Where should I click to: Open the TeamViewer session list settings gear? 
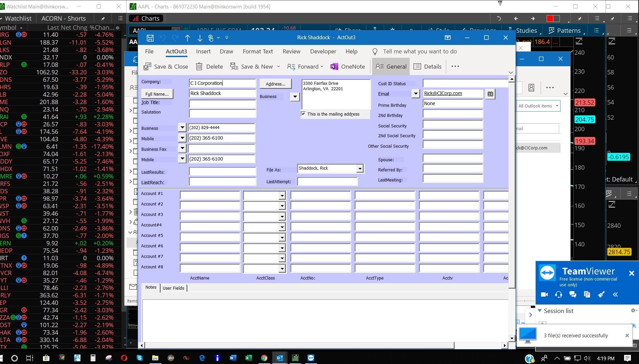click(x=633, y=310)
